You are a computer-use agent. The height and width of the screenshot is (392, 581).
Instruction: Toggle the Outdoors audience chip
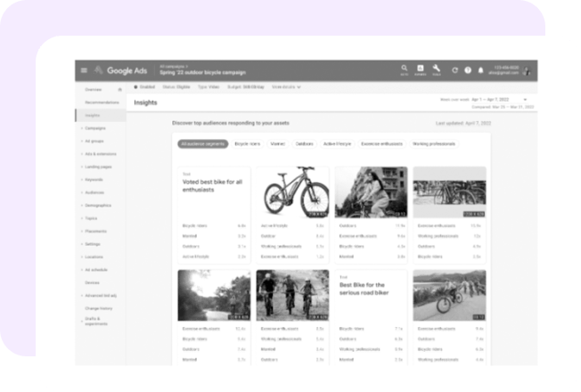[x=304, y=143]
